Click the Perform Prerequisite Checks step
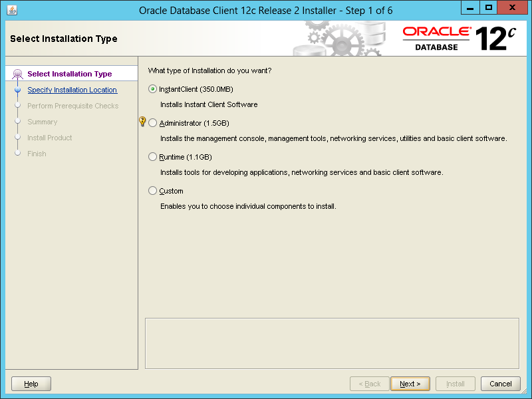 [72, 106]
